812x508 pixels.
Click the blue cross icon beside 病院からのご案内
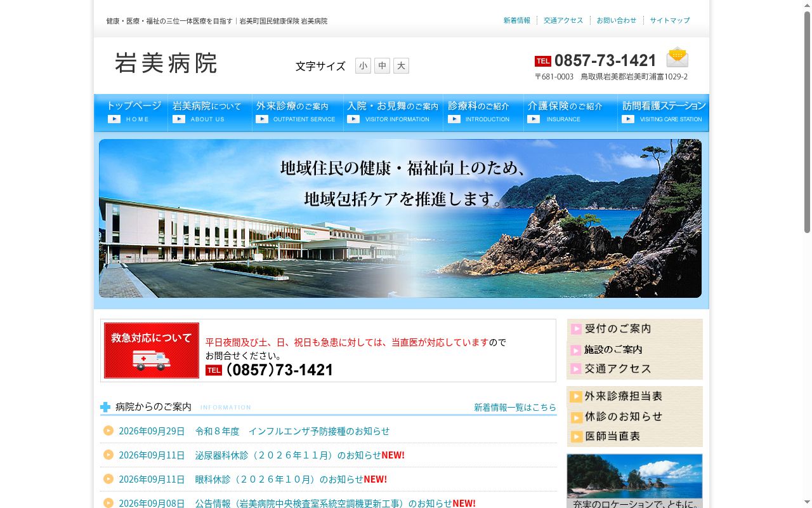click(x=105, y=407)
